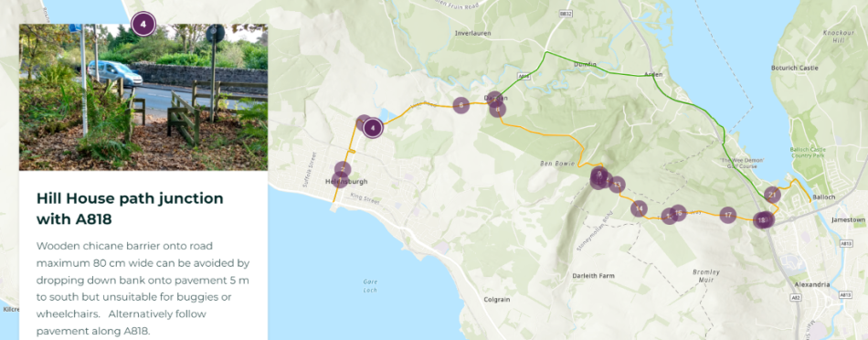Screen dimensions: 868x340
Task: Click the orange route line near Ben Bowie
Action: (x=580, y=148)
